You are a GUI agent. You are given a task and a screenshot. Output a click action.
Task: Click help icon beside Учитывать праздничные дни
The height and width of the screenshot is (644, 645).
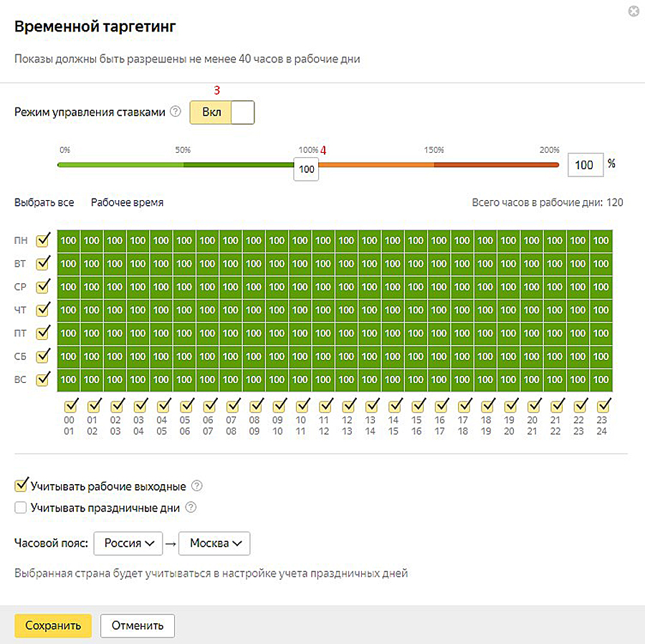coord(191,508)
